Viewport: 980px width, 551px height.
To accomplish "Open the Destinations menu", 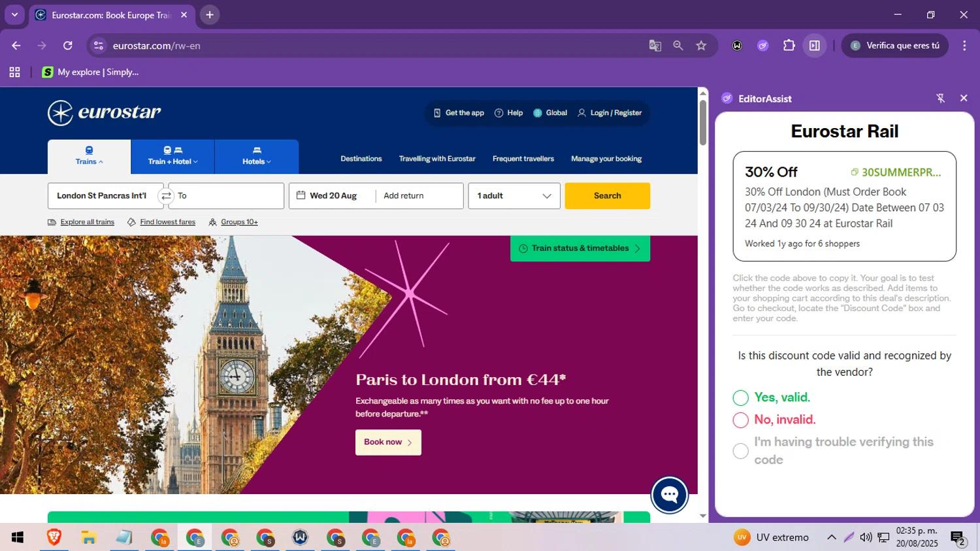I will click(x=361, y=159).
